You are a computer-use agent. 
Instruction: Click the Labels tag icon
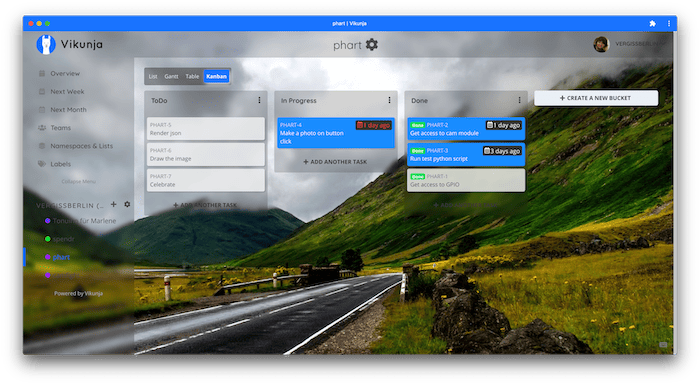pyautogui.click(x=42, y=164)
